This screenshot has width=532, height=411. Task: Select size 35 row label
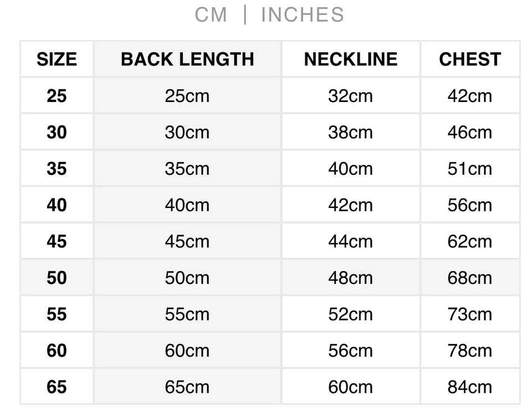[57, 169]
